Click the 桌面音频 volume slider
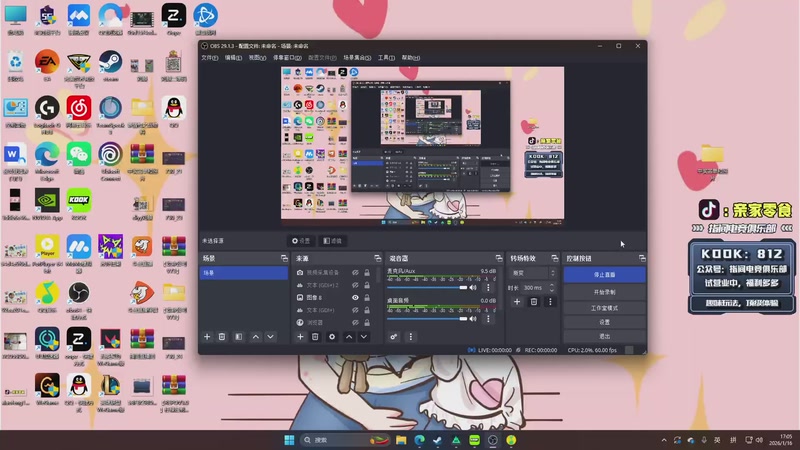800x450 pixels. coord(427,319)
